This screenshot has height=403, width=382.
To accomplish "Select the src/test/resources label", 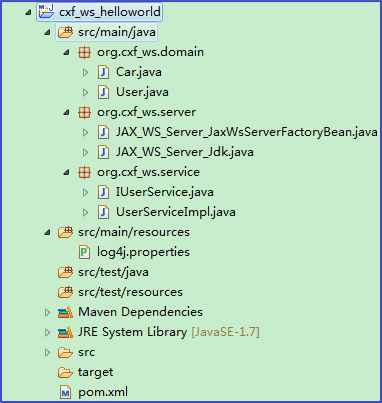I will [x=130, y=292].
